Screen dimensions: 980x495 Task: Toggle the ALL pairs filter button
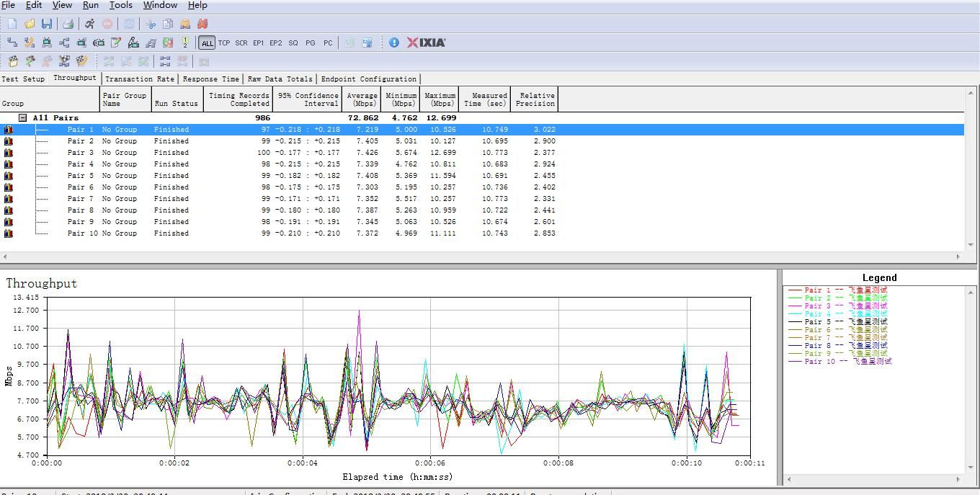[207, 43]
